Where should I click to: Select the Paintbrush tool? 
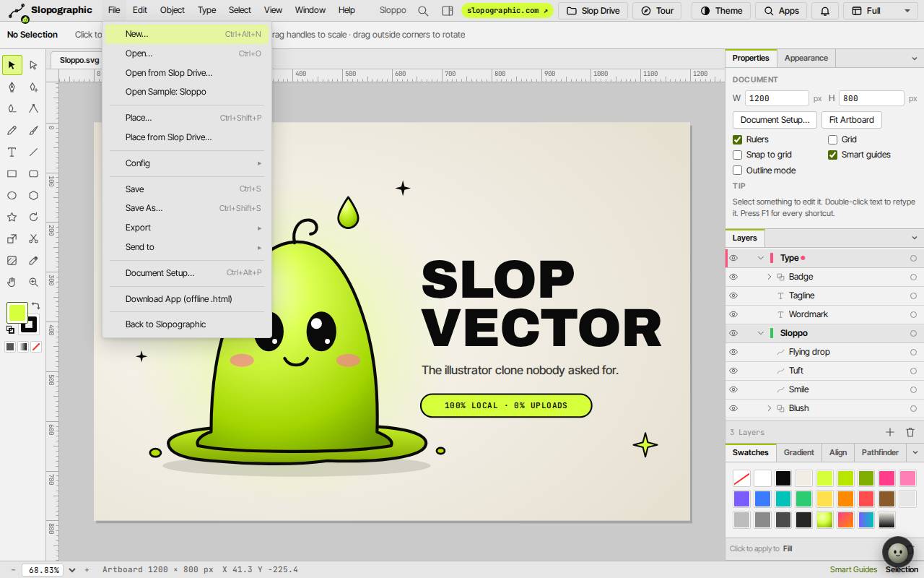pos(33,130)
